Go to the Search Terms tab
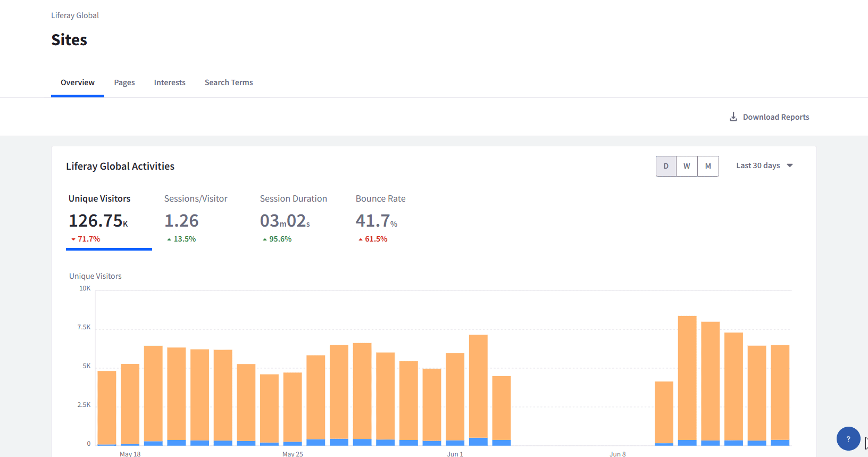 (229, 82)
